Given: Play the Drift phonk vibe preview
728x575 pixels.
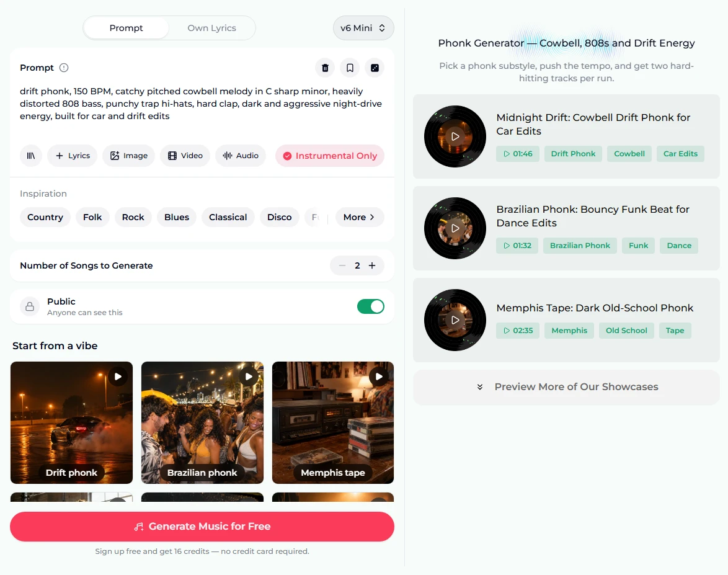Looking at the screenshot, I should [118, 377].
